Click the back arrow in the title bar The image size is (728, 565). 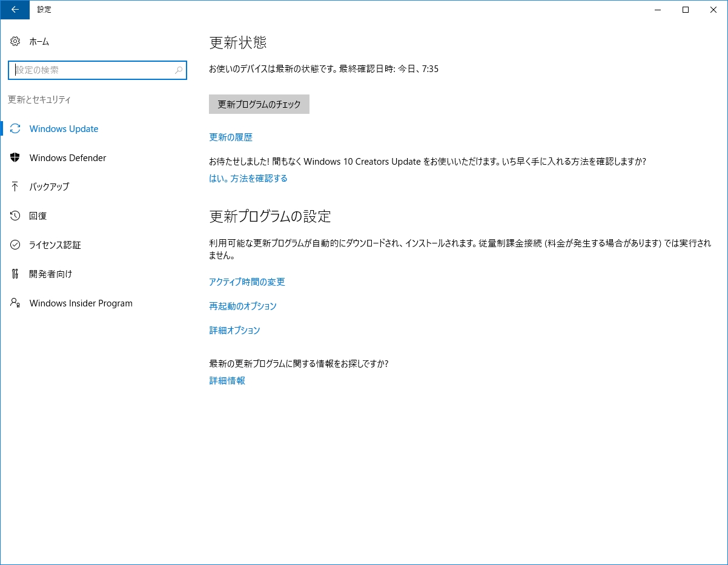[x=15, y=10]
